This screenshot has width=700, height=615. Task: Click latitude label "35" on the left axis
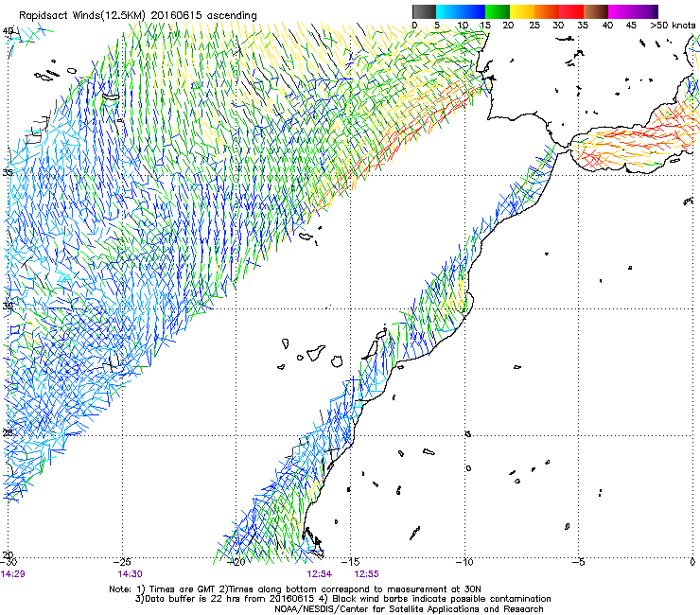coord(8,172)
